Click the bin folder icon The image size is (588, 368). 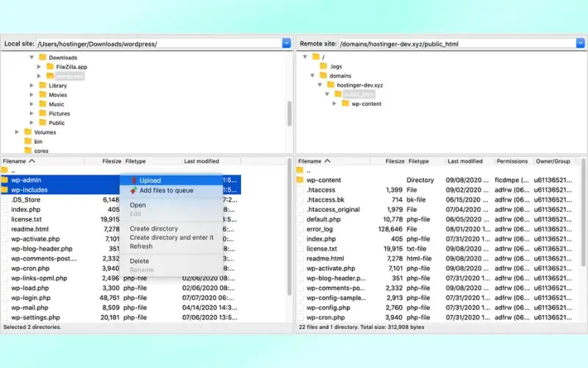pyautogui.click(x=28, y=141)
